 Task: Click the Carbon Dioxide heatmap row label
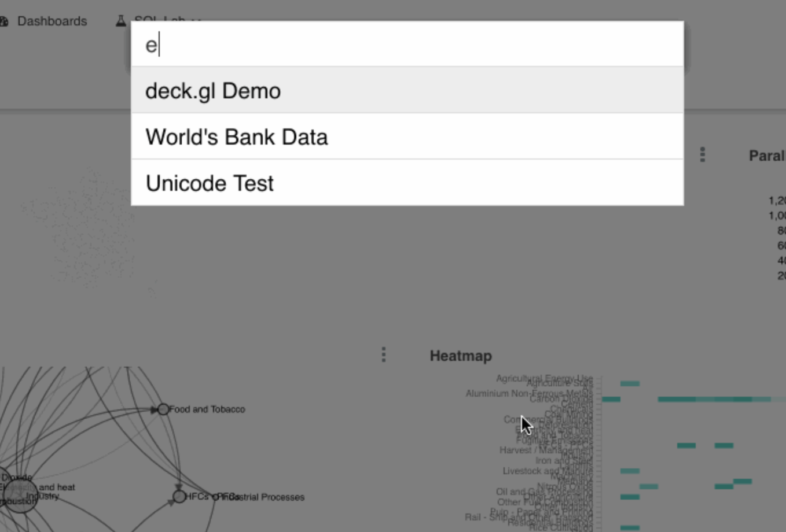coord(559,399)
